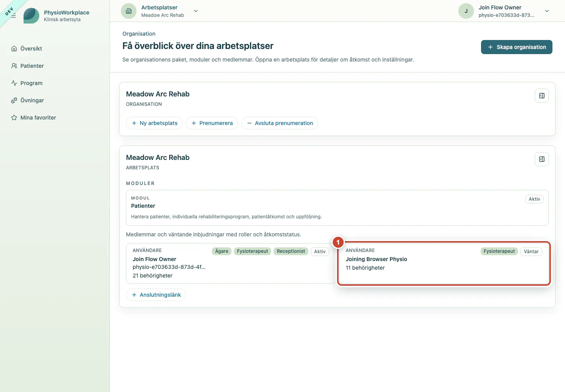Click the Prenumerera button
This screenshot has height=392, width=565.
tap(212, 123)
